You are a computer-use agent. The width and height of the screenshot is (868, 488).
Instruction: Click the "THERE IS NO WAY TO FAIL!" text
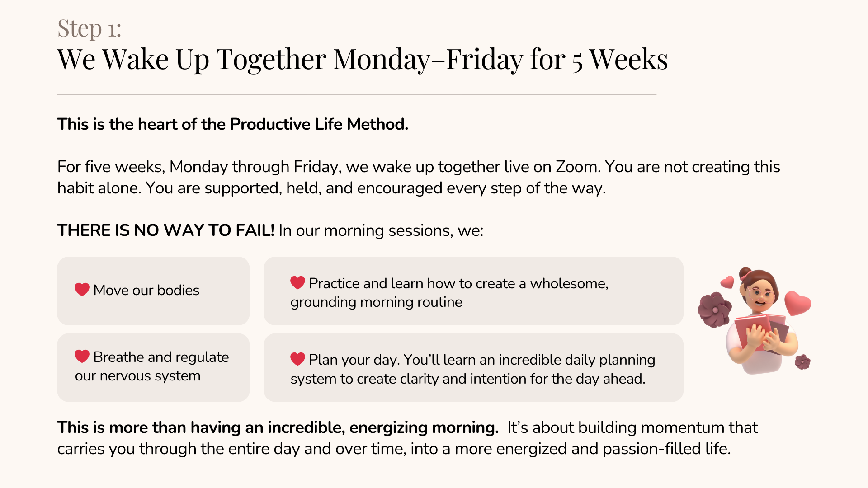click(x=165, y=230)
